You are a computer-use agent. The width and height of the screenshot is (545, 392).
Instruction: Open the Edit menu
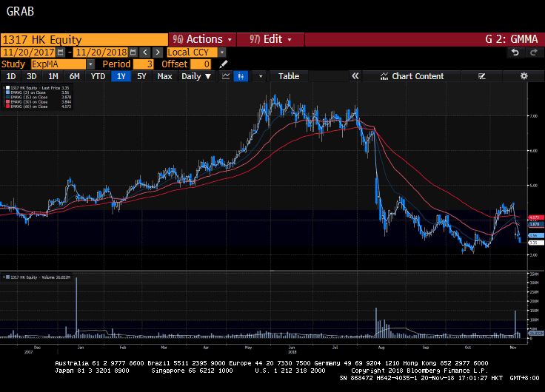(x=270, y=39)
